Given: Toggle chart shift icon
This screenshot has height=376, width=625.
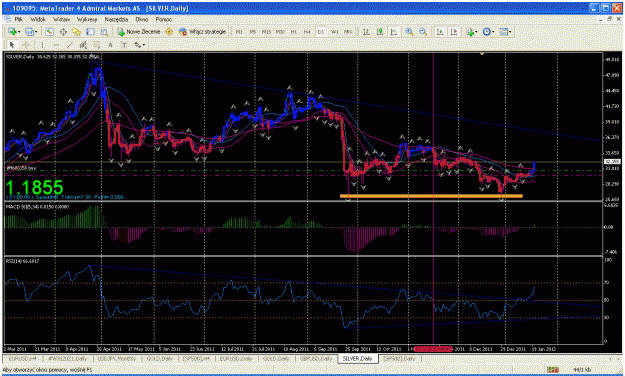Looking at the screenshot, I should [454, 31].
